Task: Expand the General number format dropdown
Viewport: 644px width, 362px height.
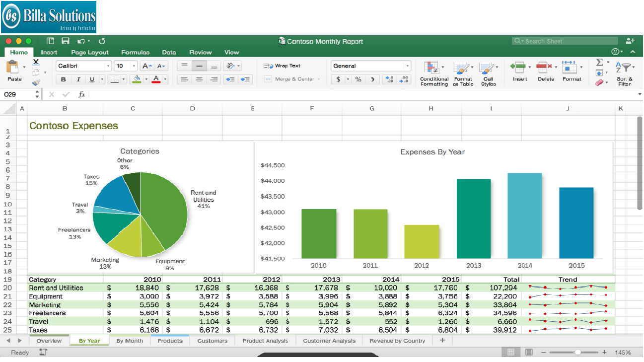Action: coord(408,66)
